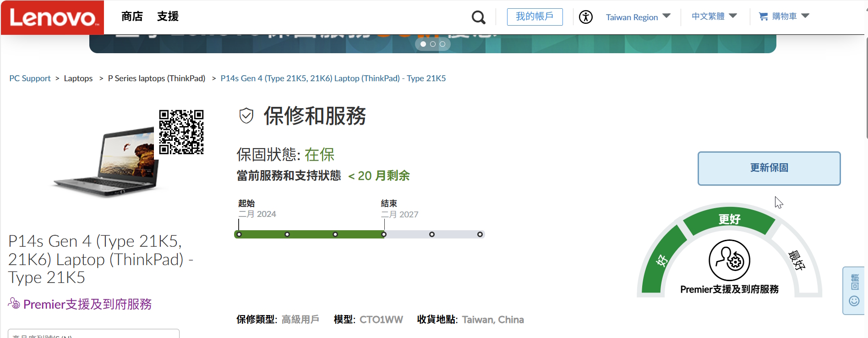Click the Premier支援及到府服務 gauge label
Screen dimensions: 868x338
point(729,289)
